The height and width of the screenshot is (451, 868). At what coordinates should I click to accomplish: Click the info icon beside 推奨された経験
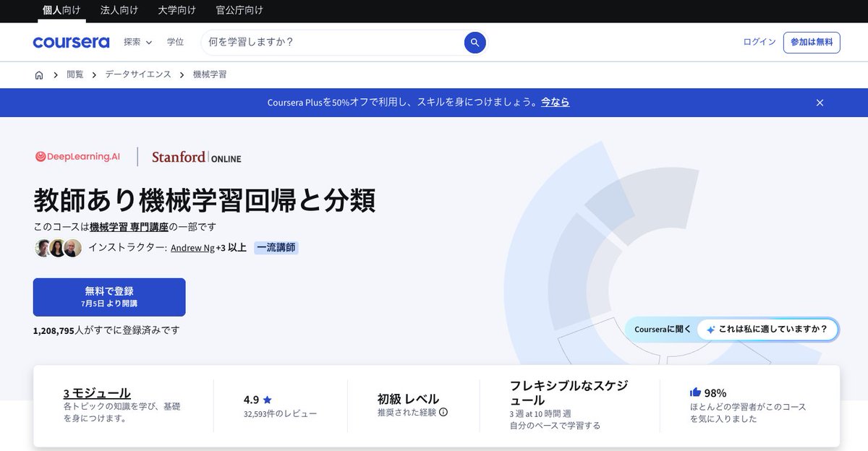tap(443, 412)
